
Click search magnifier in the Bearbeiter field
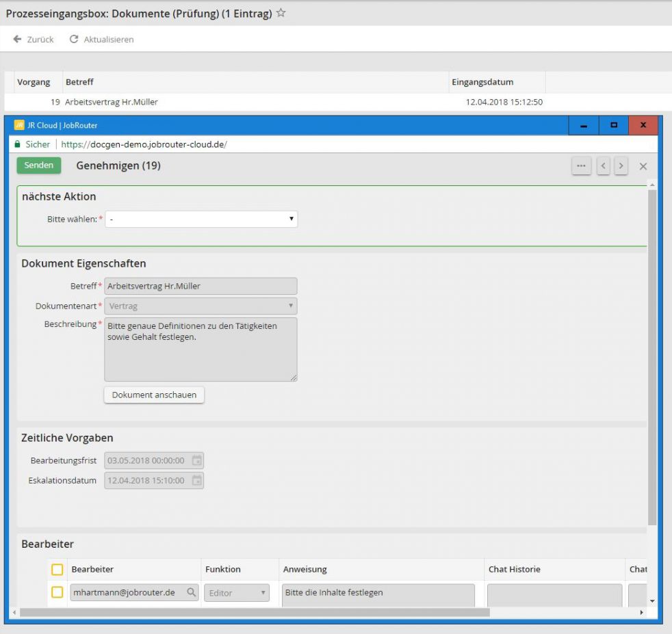point(192,593)
